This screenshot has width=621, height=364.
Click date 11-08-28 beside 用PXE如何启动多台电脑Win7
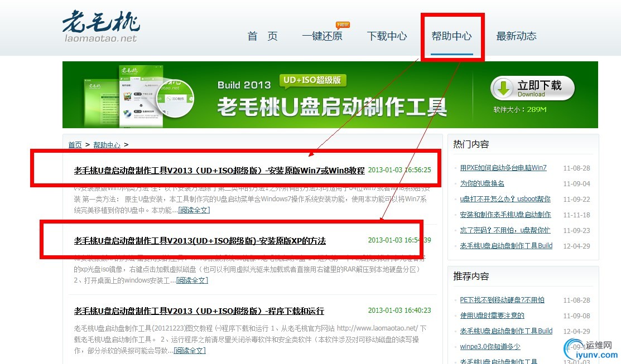click(x=577, y=168)
